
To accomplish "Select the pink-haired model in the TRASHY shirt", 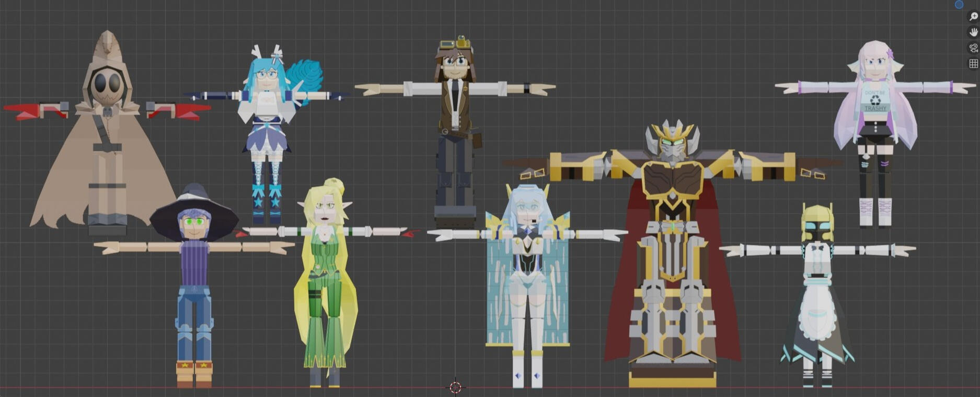I will click(x=875, y=133).
